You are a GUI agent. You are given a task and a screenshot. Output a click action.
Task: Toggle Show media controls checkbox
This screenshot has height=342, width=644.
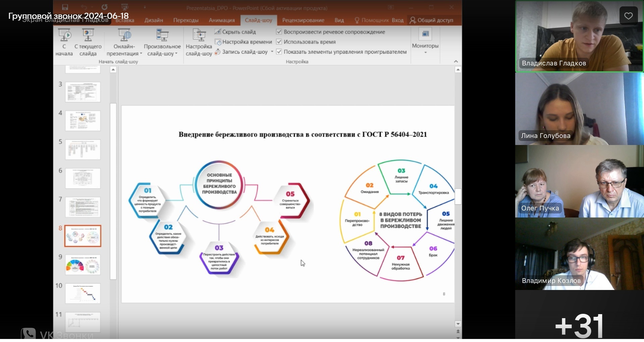tap(279, 52)
